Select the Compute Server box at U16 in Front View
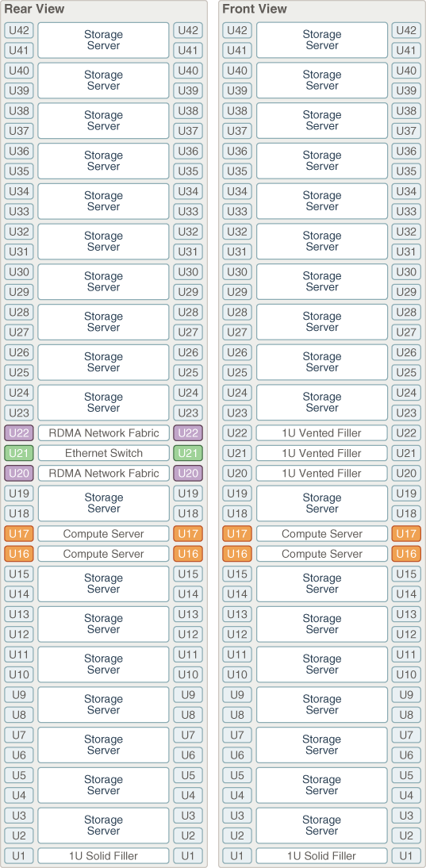This screenshot has width=426, height=868. tap(322, 554)
